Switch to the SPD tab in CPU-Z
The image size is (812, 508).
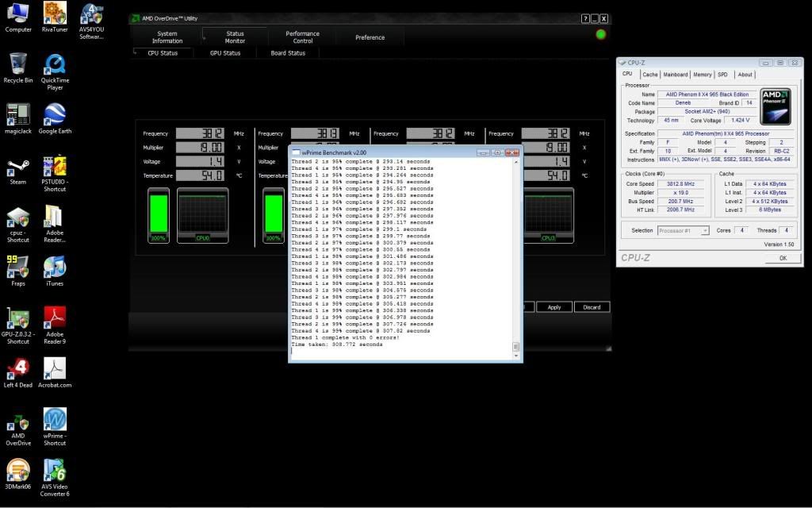pos(722,75)
